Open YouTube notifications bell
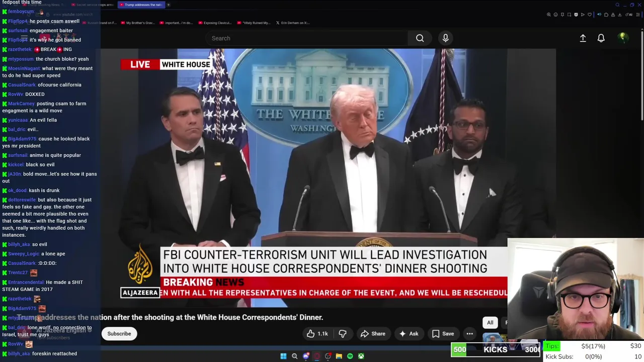 pyautogui.click(x=601, y=38)
